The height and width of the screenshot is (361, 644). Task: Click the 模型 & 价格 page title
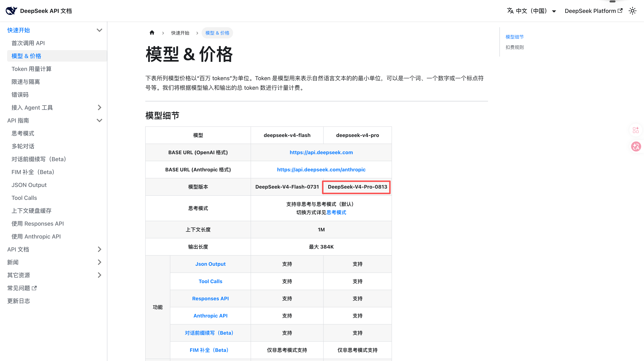(189, 54)
